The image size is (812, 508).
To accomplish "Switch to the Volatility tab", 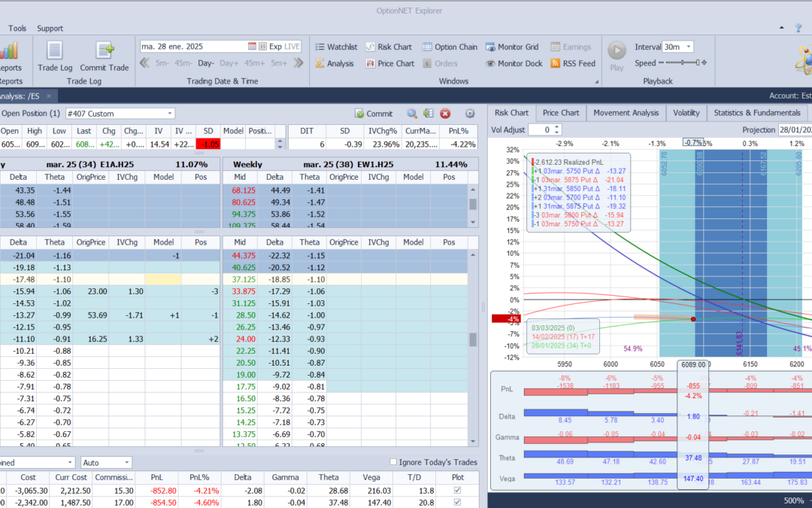I will pos(686,112).
